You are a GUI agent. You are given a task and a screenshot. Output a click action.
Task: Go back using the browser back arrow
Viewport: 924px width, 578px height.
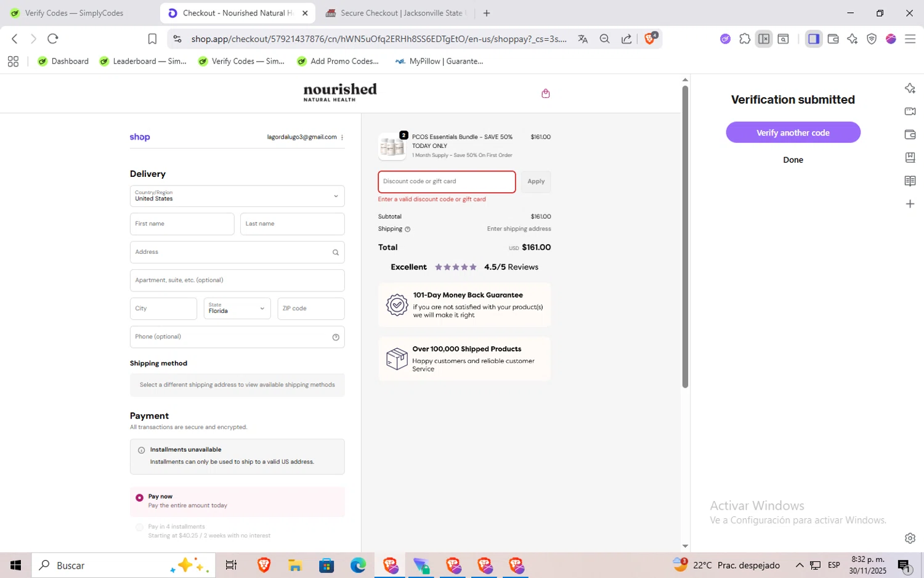pyautogui.click(x=15, y=39)
